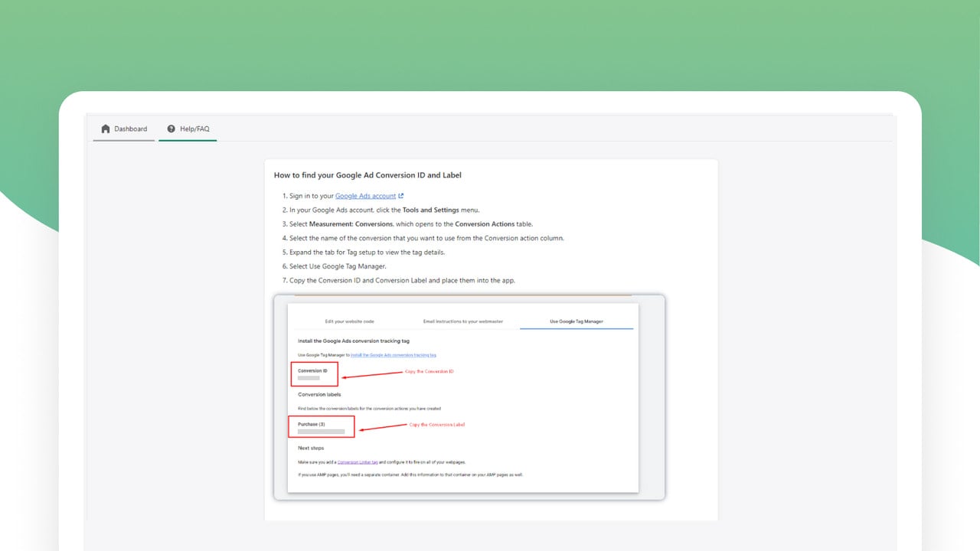Viewport: 980px width, 551px height.
Task: Select the 'Edit your website code' tab in screenshot
Action: coord(349,321)
